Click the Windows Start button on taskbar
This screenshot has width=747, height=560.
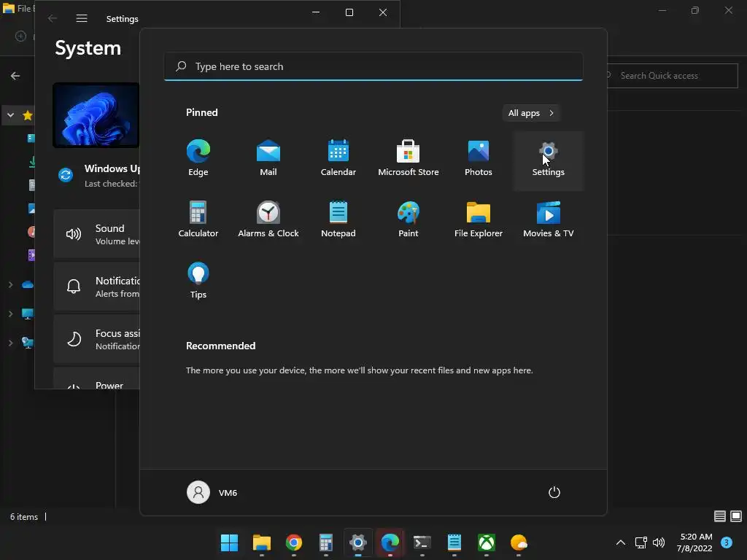[229, 542]
